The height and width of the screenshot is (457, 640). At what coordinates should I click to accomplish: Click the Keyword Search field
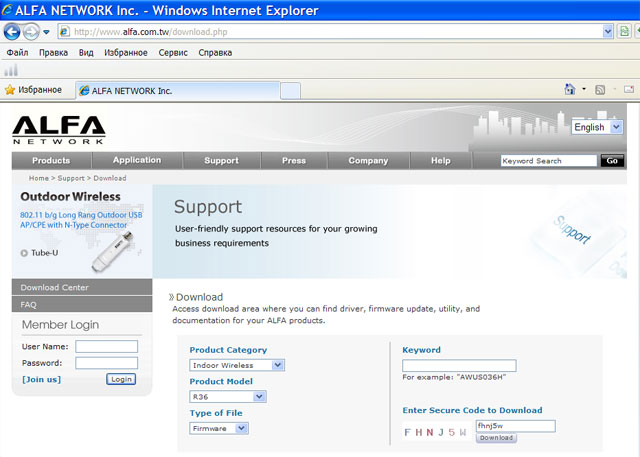pos(549,161)
